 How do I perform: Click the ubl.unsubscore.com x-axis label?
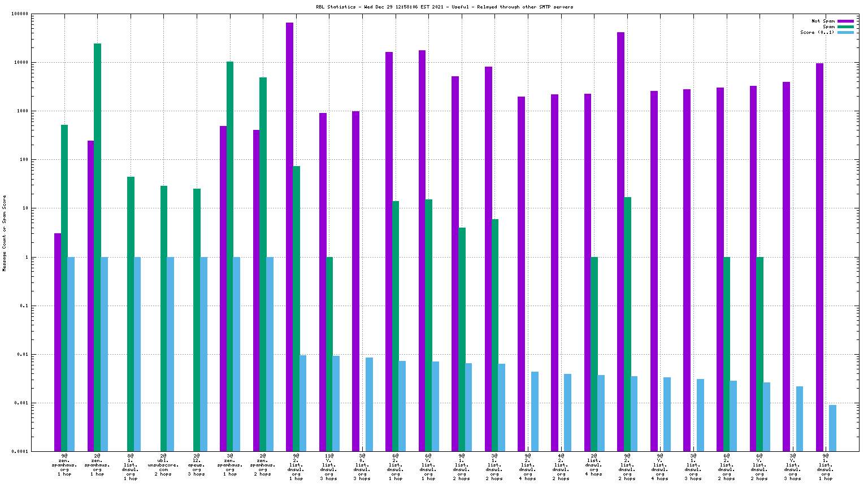tap(163, 464)
